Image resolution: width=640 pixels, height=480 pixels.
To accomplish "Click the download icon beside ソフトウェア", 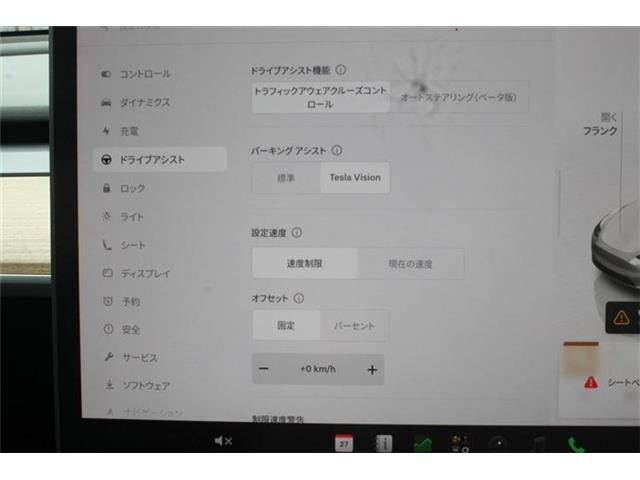I will 109,384.
